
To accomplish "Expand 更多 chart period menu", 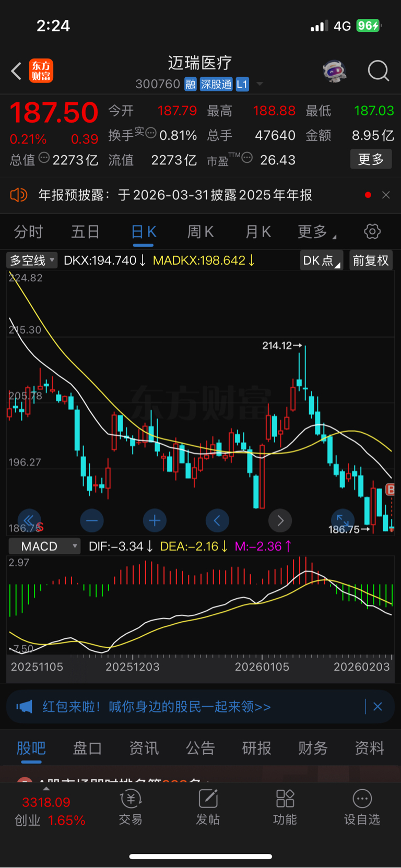I will pos(316,232).
